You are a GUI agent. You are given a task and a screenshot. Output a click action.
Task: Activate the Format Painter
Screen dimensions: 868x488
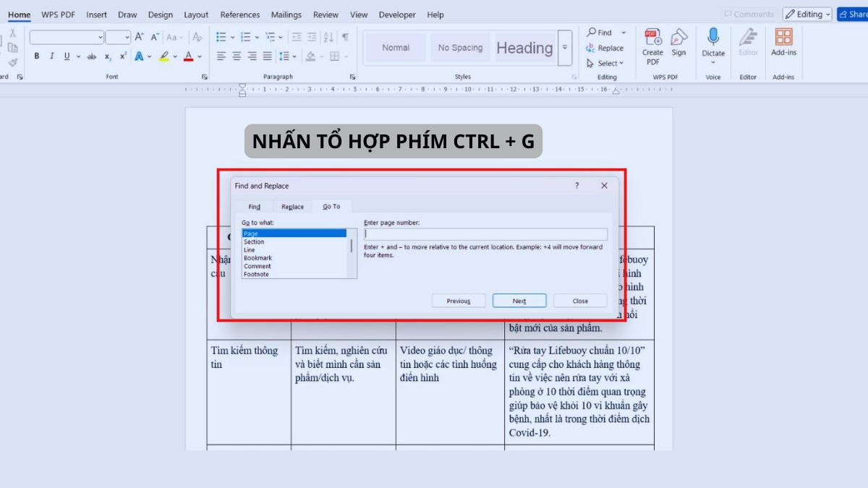coord(12,62)
